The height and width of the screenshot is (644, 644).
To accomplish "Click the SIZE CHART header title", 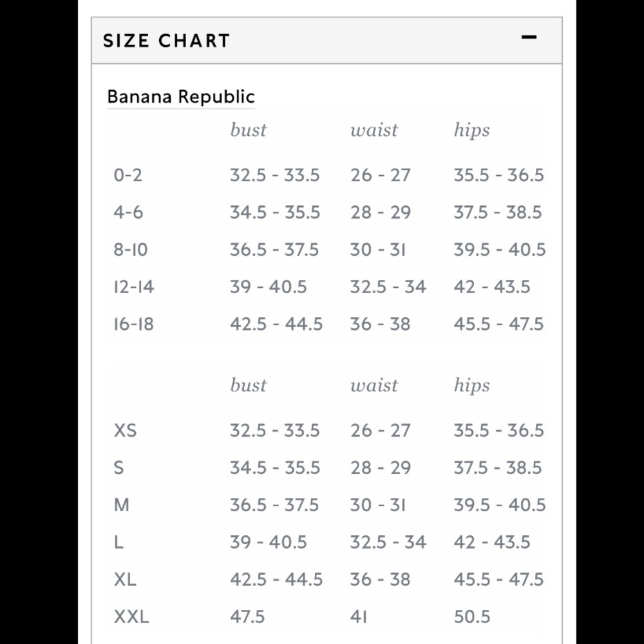I will (x=166, y=41).
